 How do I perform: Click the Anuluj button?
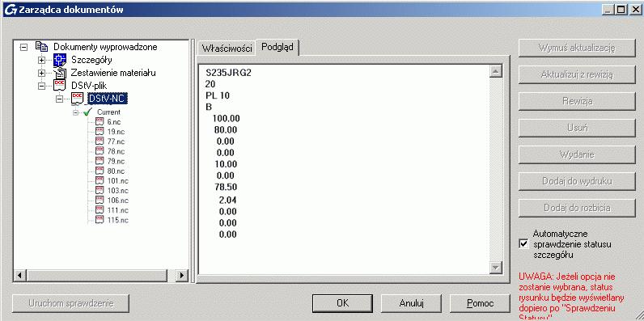coord(411,303)
